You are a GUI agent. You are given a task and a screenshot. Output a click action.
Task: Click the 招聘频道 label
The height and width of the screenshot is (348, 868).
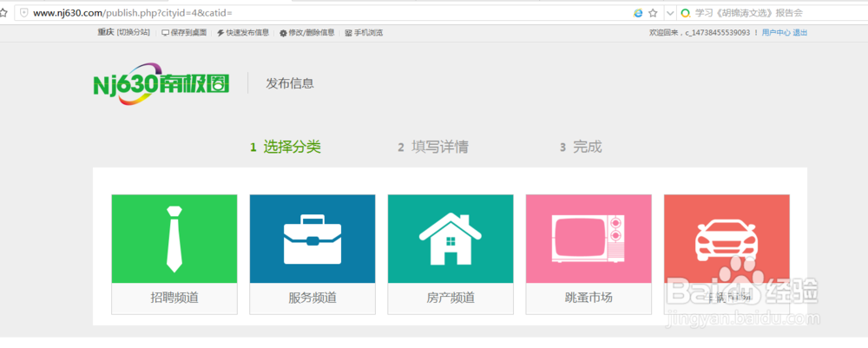point(174,298)
